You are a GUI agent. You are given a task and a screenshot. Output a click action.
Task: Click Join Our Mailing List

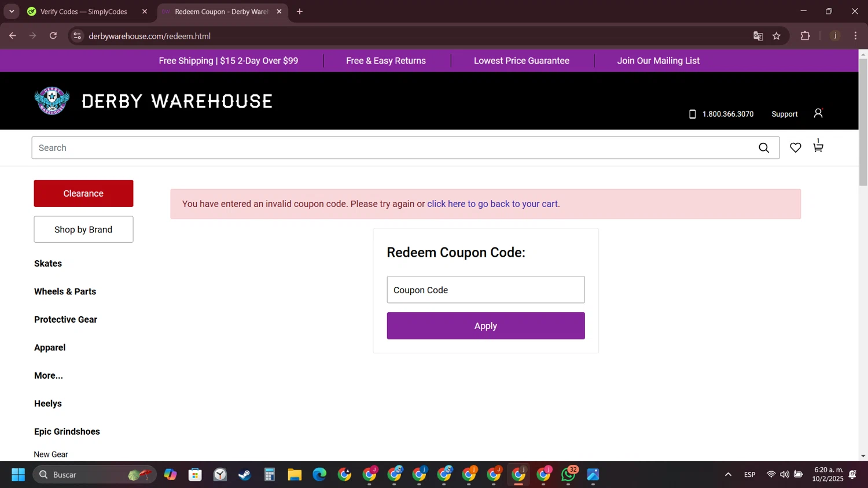tap(659, 61)
